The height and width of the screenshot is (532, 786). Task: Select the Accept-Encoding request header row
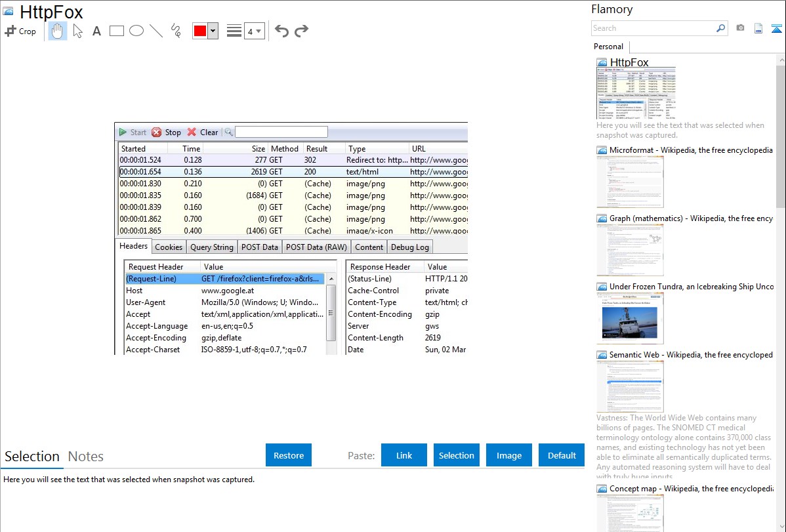pyautogui.click(x=224, y=338)
